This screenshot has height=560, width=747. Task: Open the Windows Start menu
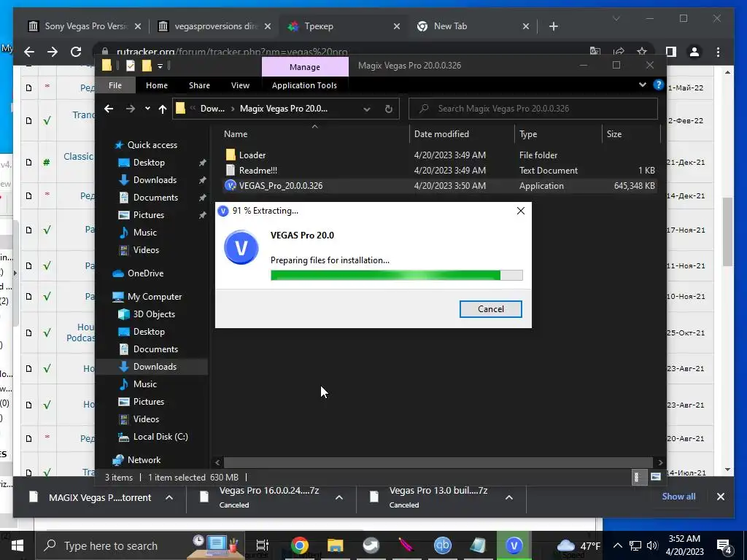coord(18,545)
